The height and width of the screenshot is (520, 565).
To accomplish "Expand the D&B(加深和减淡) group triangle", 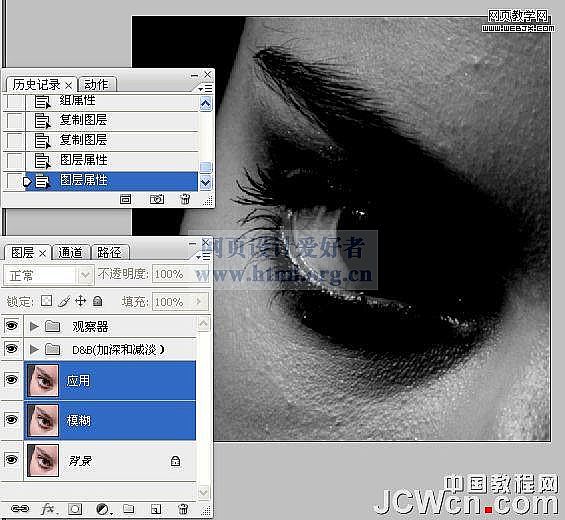I will [x=34, y=349].
